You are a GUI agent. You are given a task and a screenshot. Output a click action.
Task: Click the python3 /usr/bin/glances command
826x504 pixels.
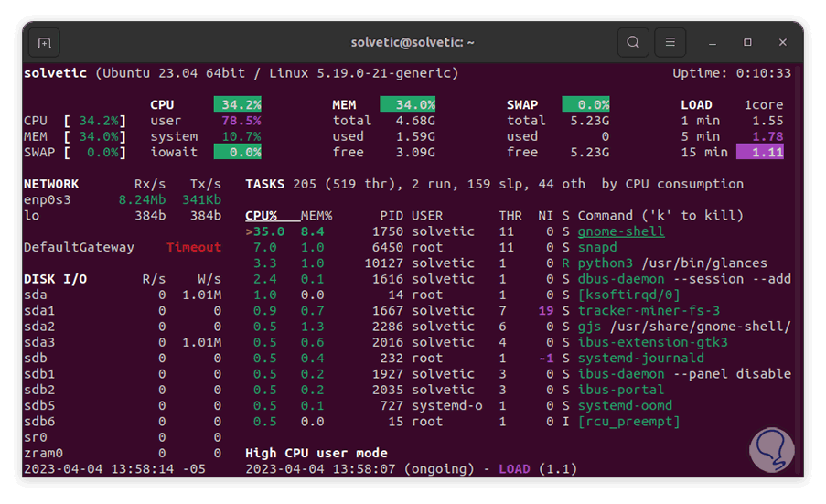672,263
